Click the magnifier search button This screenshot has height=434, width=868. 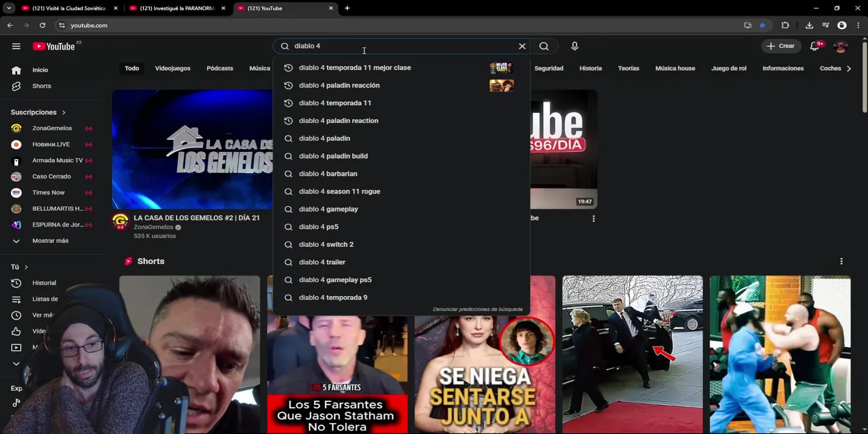[x=544, y=46]
